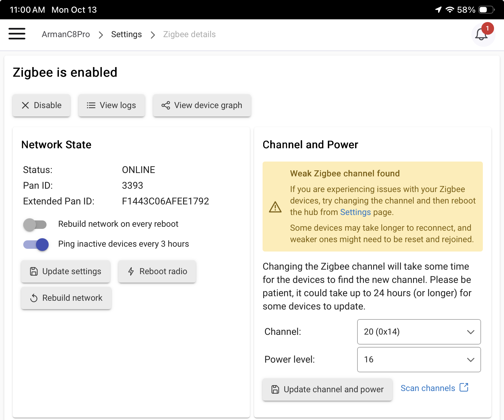Open the notifications bell

pyautogui.click(x=481, y=34)
